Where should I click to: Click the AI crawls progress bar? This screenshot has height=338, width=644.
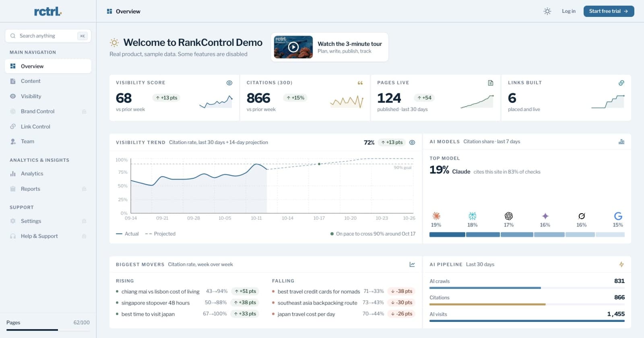coord(527,288)
